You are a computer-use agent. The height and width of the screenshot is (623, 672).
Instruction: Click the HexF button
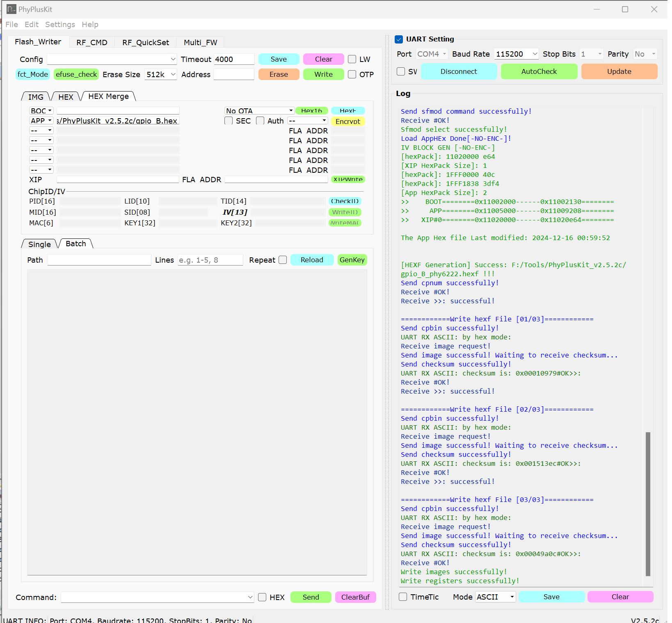click(x=347, y=111)
